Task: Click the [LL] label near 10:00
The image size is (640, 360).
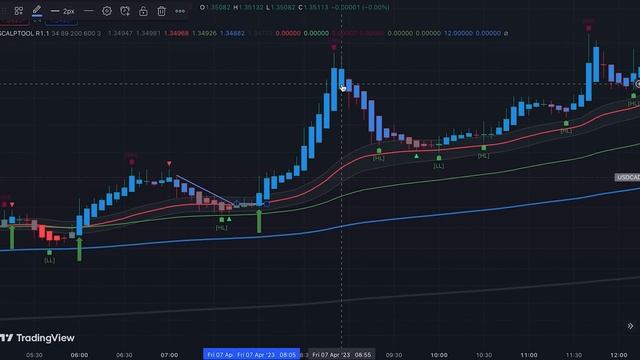Action: pos(439,166)
